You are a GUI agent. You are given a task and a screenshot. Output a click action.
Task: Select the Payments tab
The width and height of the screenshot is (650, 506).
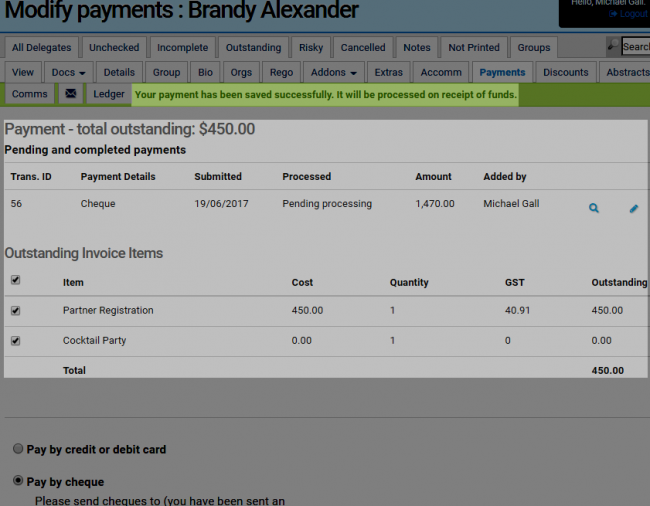click(502, 73)
